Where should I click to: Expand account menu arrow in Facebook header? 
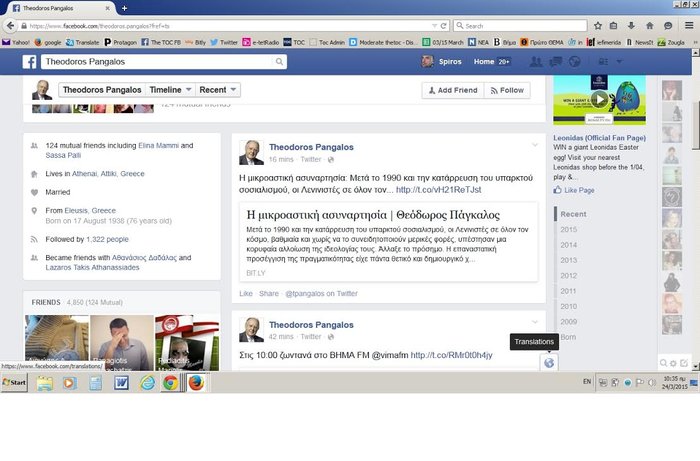(619, 62)
